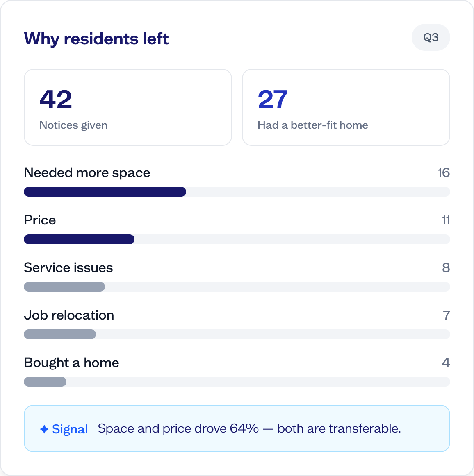This screenshot has width=474, height=476.
Task: Select the Notices given card
Action: tap(128, 107)
